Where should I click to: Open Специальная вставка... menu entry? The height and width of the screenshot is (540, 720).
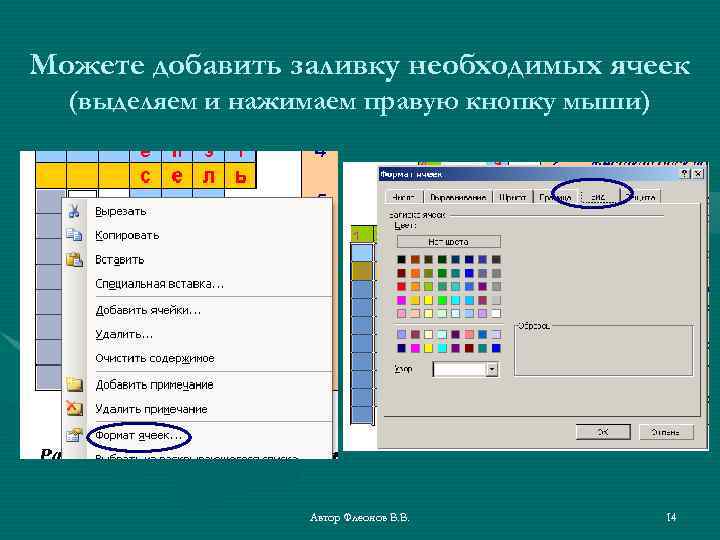(159, 284)
